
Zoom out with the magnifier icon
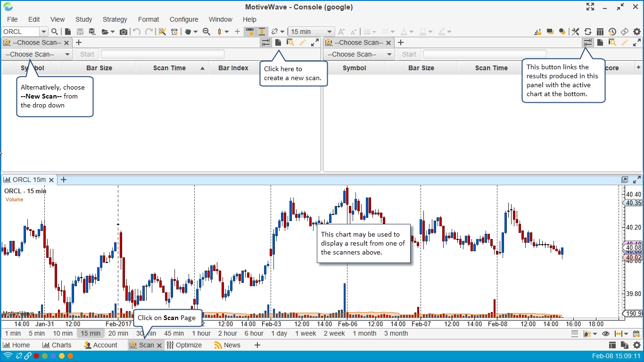coord(206,32)
